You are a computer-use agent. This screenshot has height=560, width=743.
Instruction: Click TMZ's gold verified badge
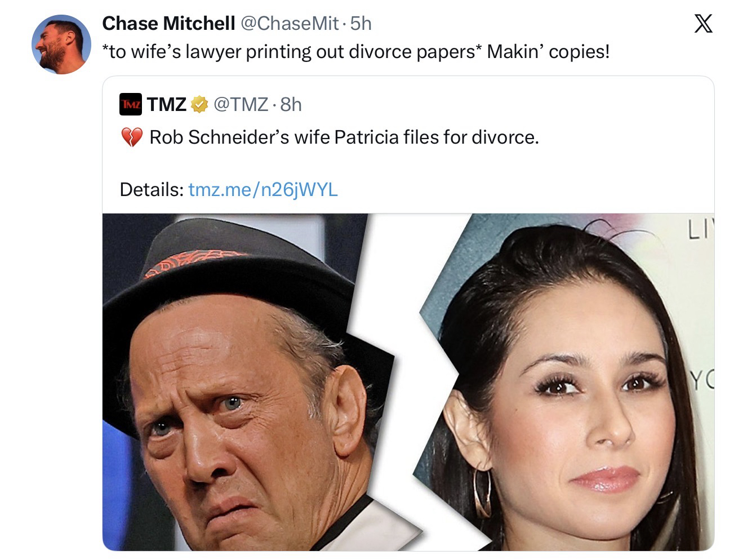point(199,104)
